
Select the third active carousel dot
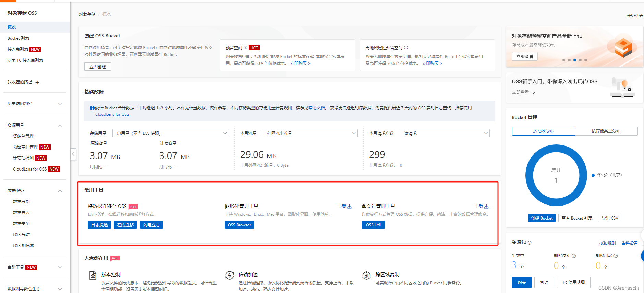[575, 60]
